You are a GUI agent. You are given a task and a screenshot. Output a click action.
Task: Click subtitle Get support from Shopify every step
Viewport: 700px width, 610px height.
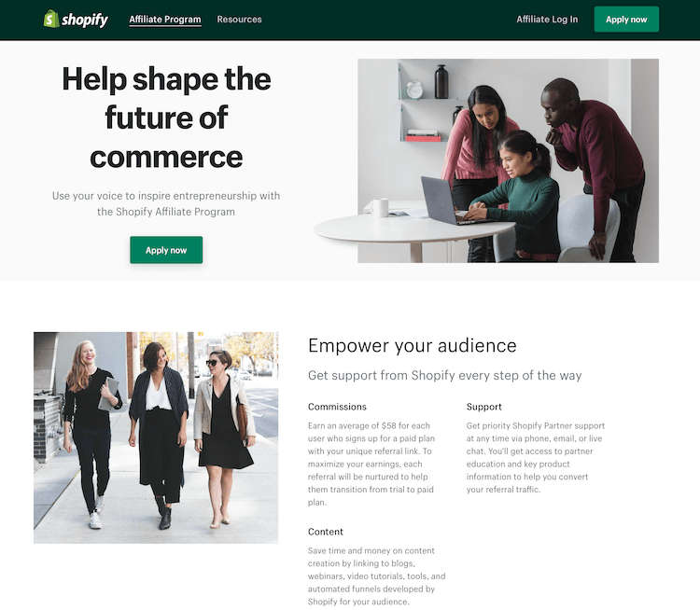(444, 375)
